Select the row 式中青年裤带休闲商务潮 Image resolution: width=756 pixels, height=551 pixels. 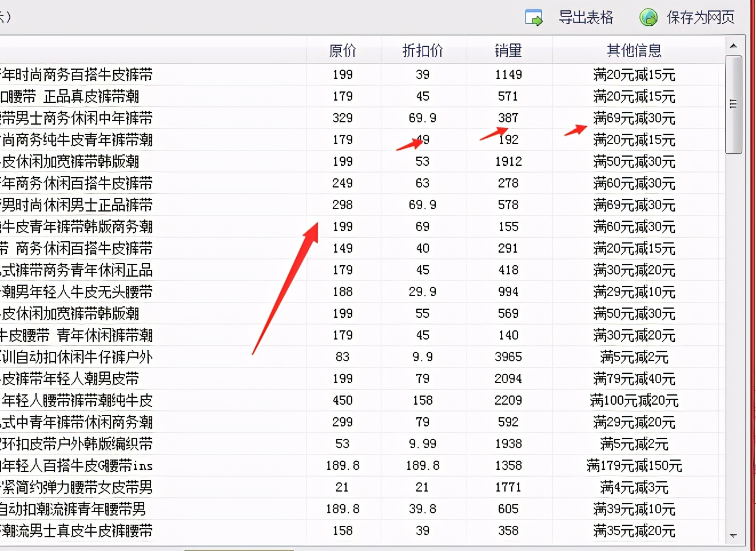coord(363,422)
